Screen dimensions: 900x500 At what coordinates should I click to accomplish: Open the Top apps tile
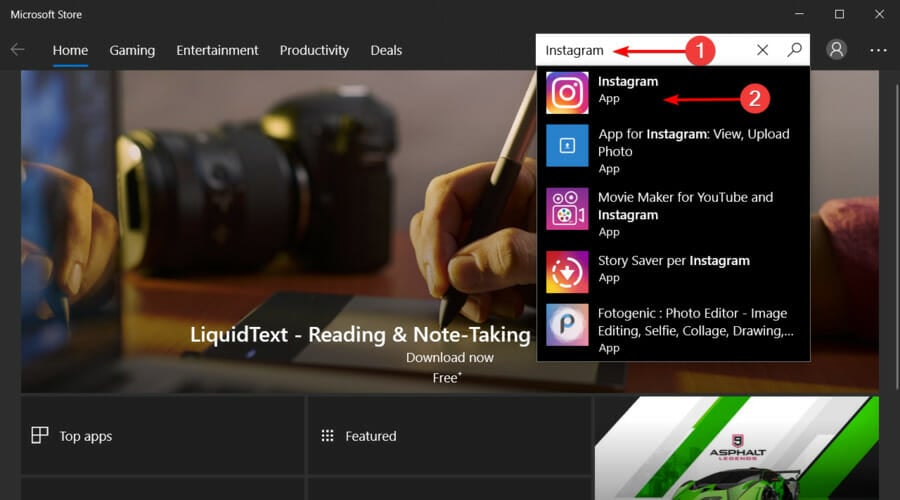pos(162,436)
